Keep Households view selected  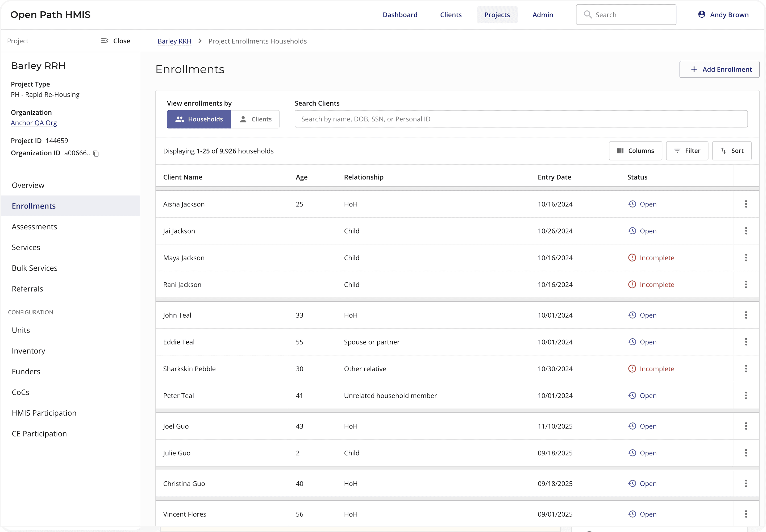click(198, 119)
